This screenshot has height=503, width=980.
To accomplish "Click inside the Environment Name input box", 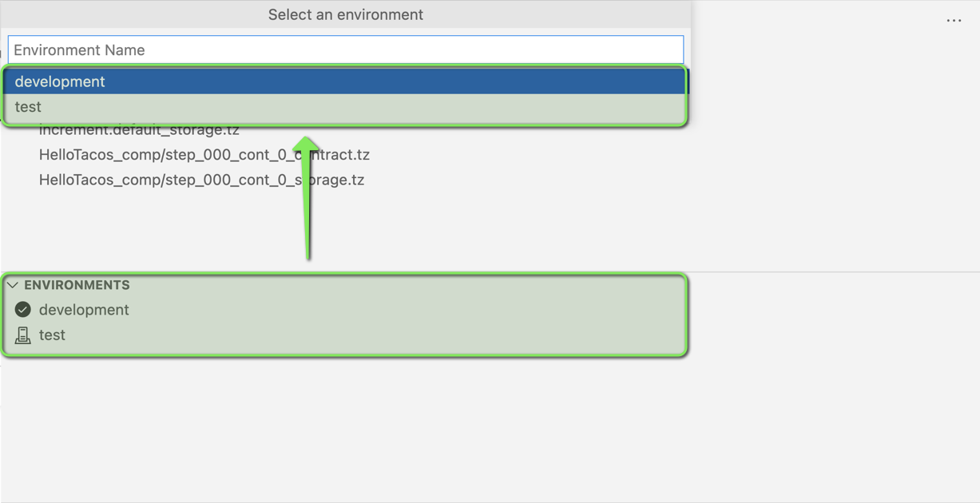I will tap(346, 50).
